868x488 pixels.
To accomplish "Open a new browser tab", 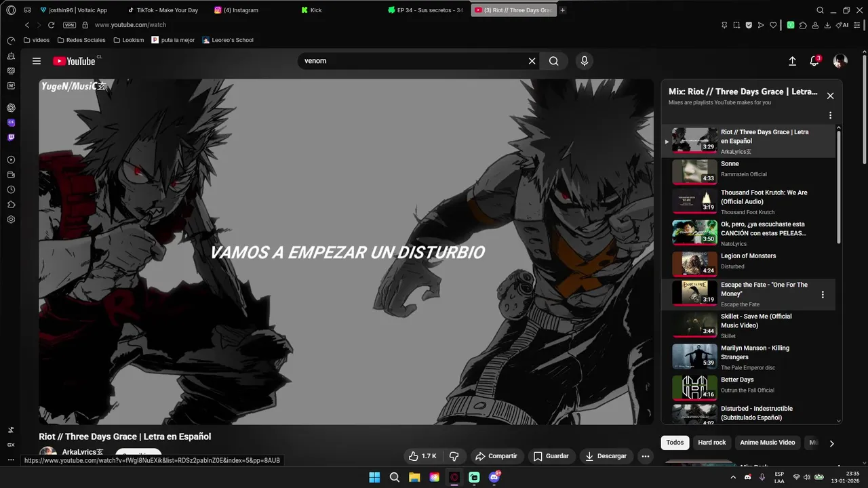I will [x=563, y=10].
